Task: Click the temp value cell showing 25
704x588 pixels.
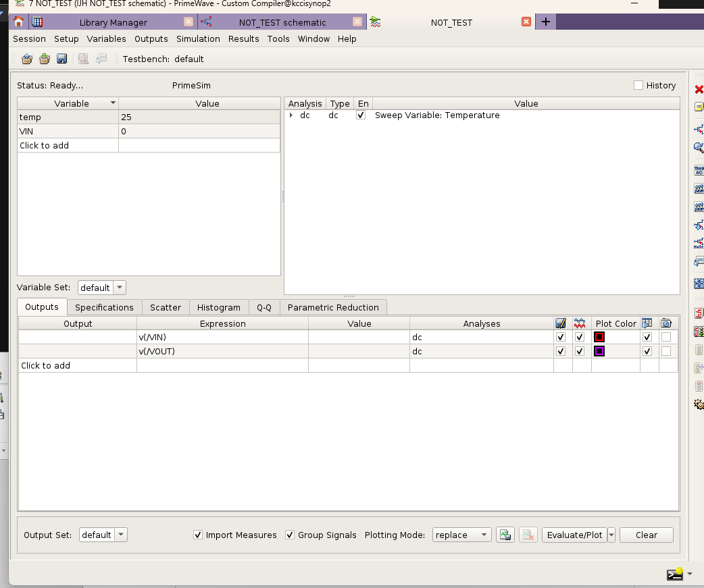Action: pyautogui.click(x=199, y=117)
